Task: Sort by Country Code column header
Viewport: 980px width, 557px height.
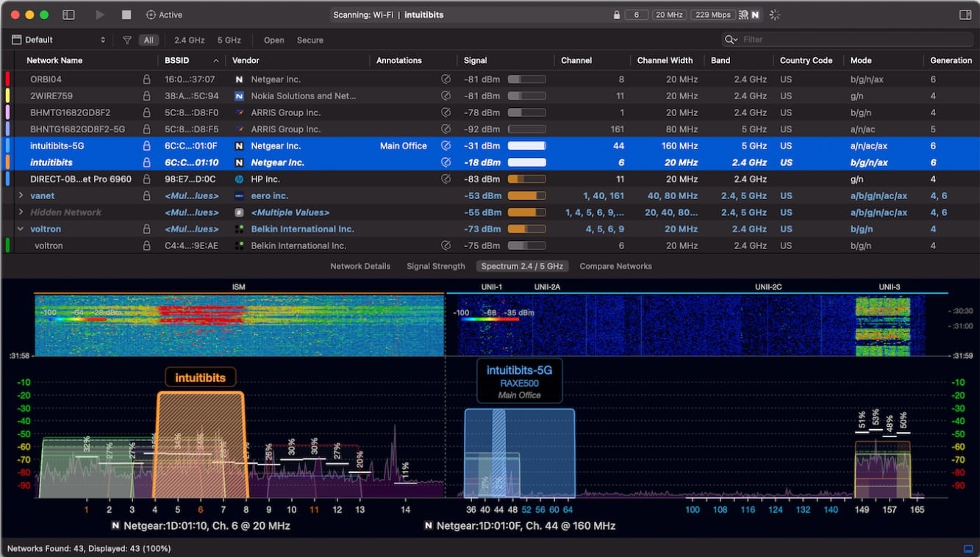Action: 806,60
